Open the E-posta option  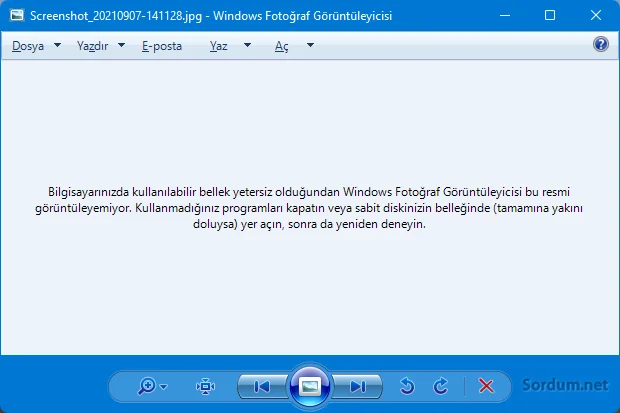pyautogui.click(x=162, y=46)
